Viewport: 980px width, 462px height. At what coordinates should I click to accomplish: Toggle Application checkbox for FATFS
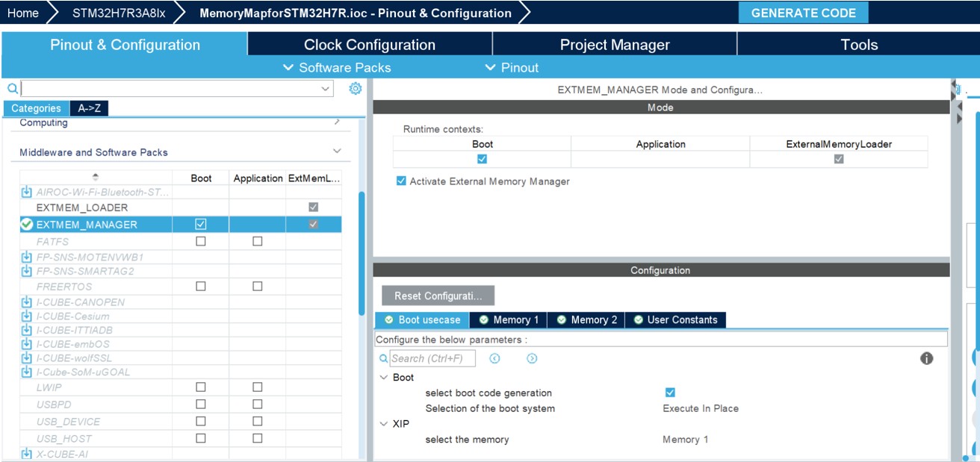click(257, 241)
